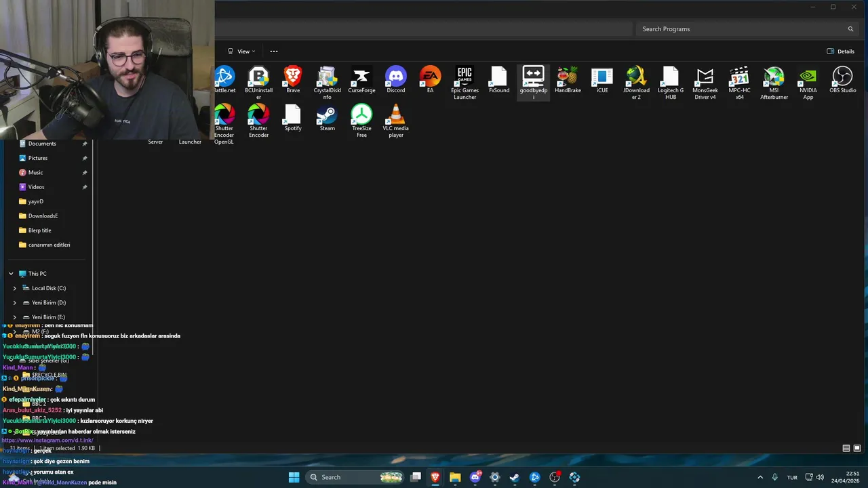868x488 pixels.
Task: Select the EA app shortcut
Action: [x=430, y=80]
